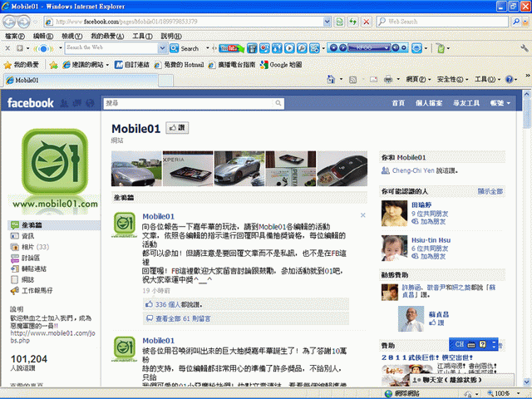Click the 個人檔案 profile link
The width and height of the screenshot is (532, 399).
coord(429,103)
